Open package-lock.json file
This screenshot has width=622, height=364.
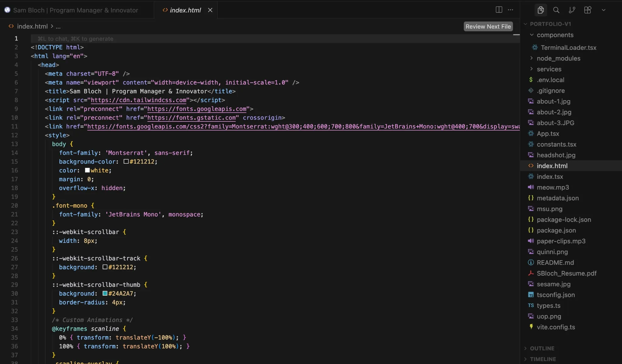tap(564, 220)
